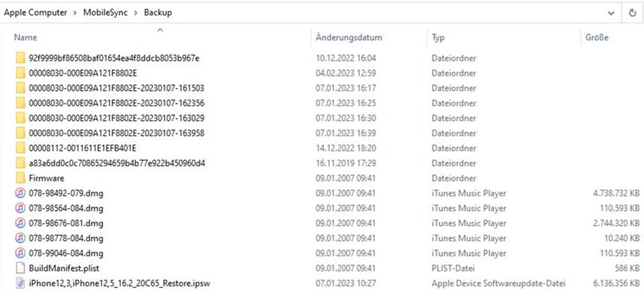Screen dimensions: 644x291
Task: Click date 10.12.2022 16:04
Action: [x=346, y=58]
